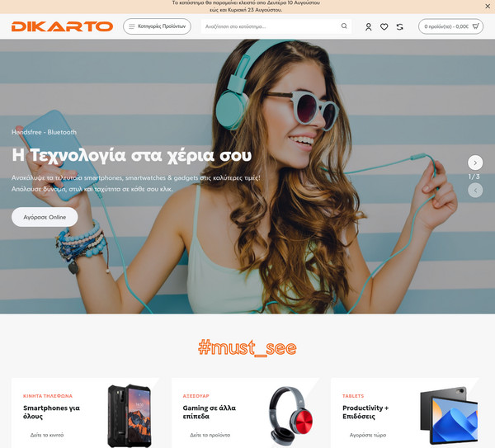Click the Αγοράστε τώρα link
This screenshot has width=495, height=448.
coord(368,435)
